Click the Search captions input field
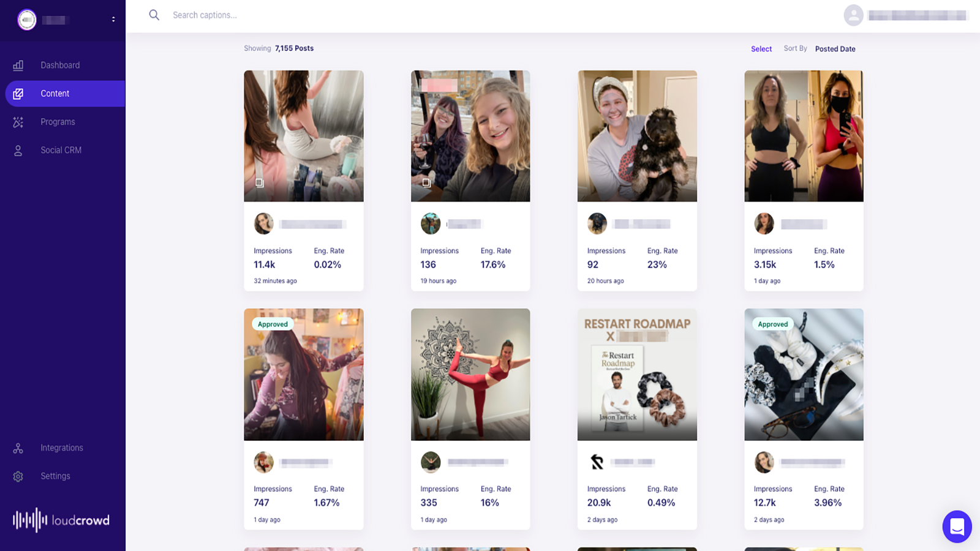The width and height of the screenshot is (980, 551). [x=205, y=15]
